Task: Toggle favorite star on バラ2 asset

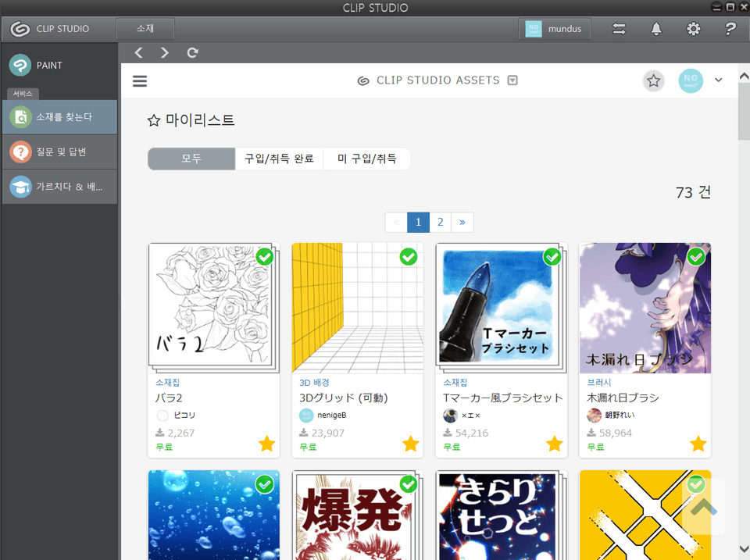Action: pos(266,444)
